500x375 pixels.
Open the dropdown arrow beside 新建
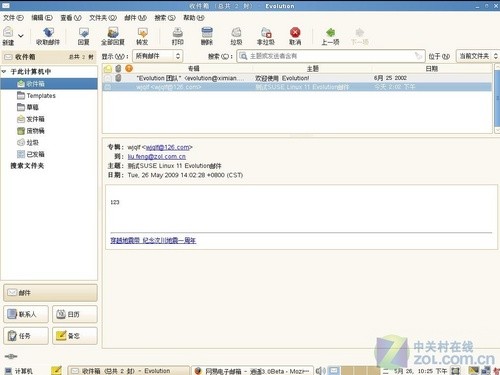coord(21,36)
